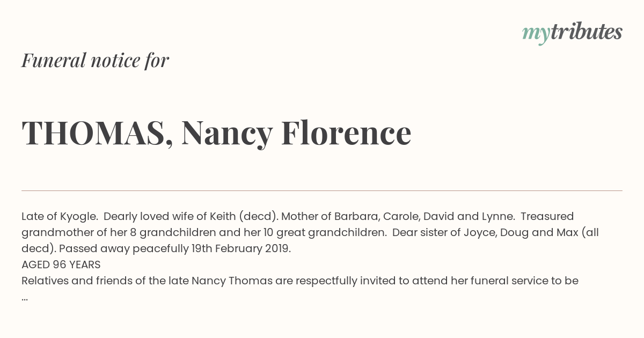Click the mytributes logo
The width and height of the screenshot is (644, 338).
572,33
